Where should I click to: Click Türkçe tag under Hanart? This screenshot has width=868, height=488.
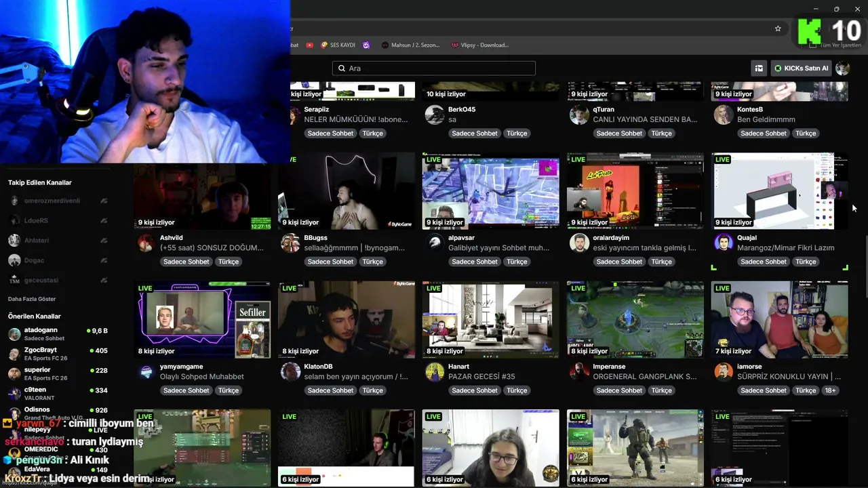coord(517,390)
